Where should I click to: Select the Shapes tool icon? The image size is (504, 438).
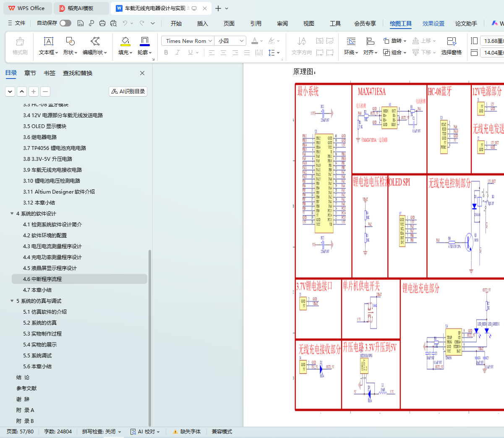(x=70, y=41)
